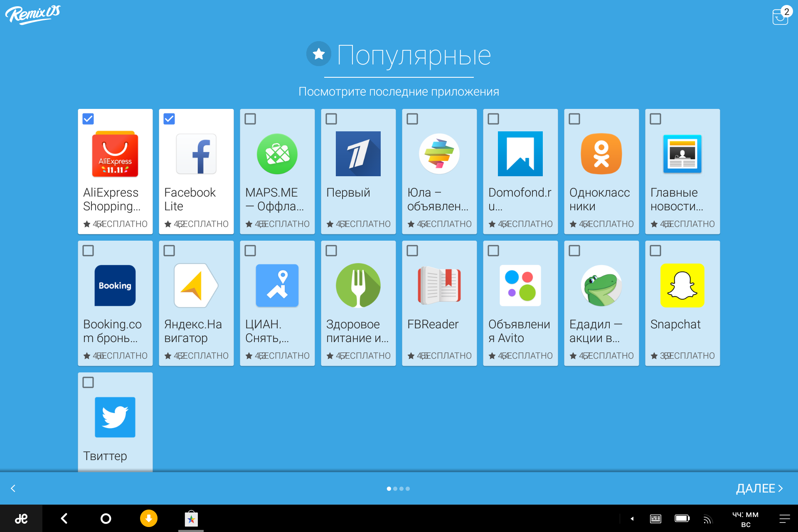Check the MAPS.ME checkbox
This screenshot has width=798, height=532.
pos(250,119)
